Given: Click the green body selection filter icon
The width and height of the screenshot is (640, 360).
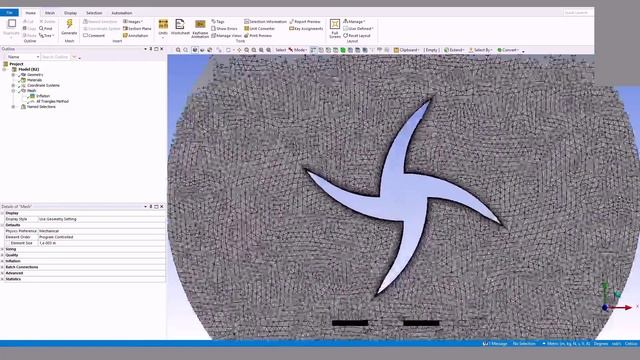Looking at the screenshot, I should pos(343,50).
